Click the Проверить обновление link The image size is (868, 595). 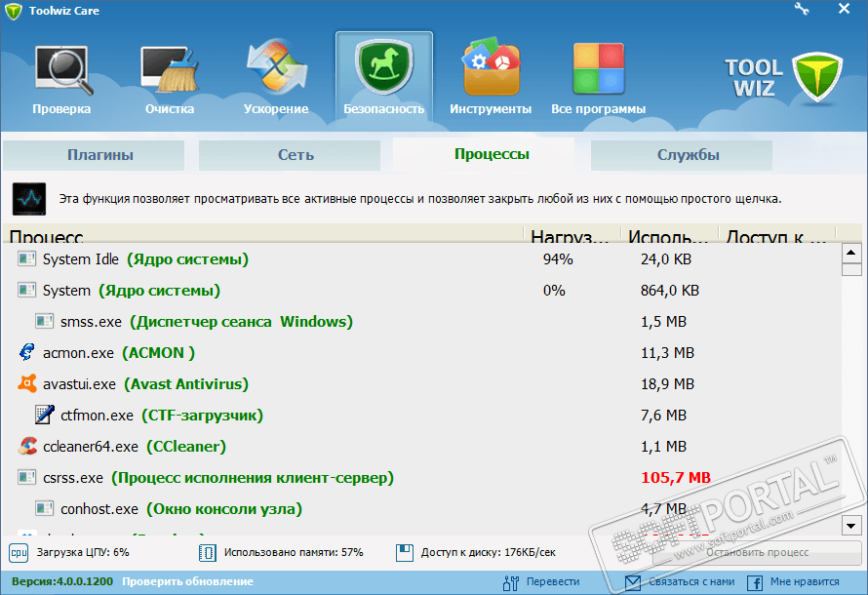(187, 581)
